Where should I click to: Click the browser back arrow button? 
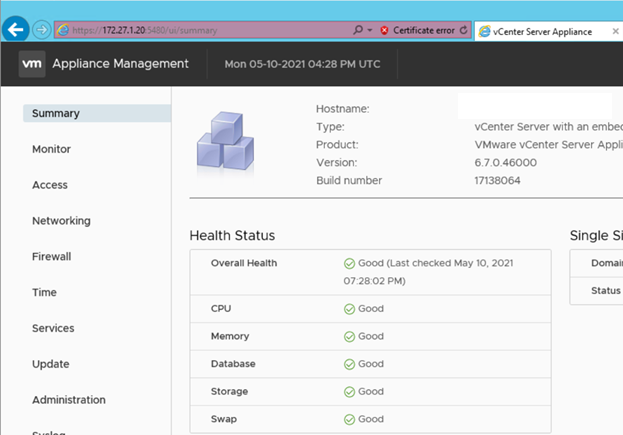click(x=17, y=30)
